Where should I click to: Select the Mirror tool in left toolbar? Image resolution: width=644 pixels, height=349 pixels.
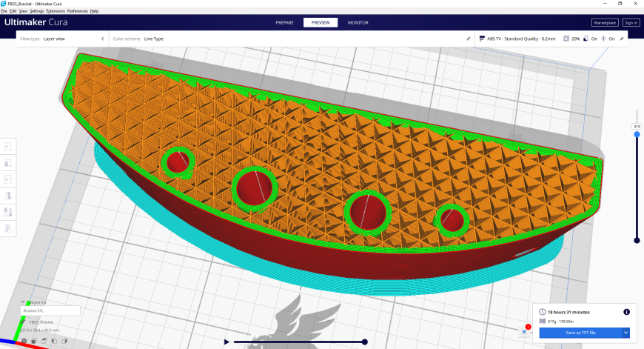pos(8,196)
